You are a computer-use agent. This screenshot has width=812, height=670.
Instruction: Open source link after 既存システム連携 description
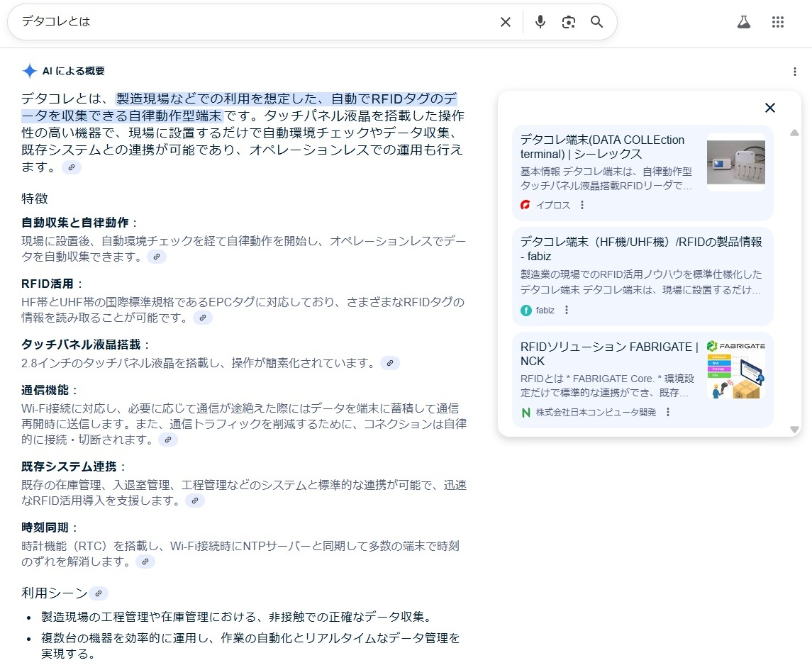[195, 501]
